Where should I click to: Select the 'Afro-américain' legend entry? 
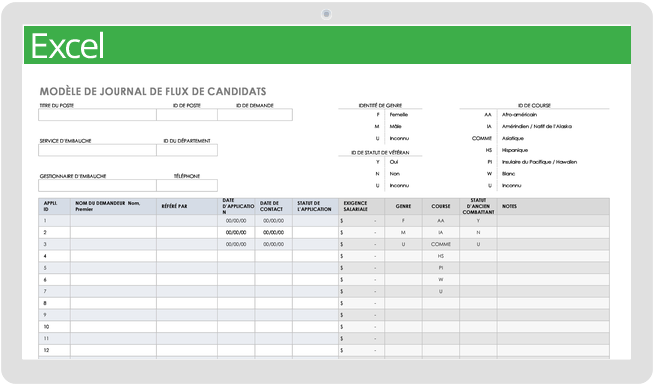pyautogui.click(x=519, y=115)
